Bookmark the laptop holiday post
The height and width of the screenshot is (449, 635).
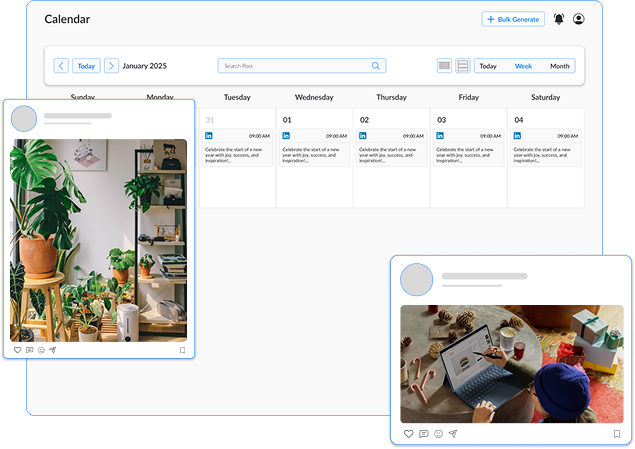point(617,434)
